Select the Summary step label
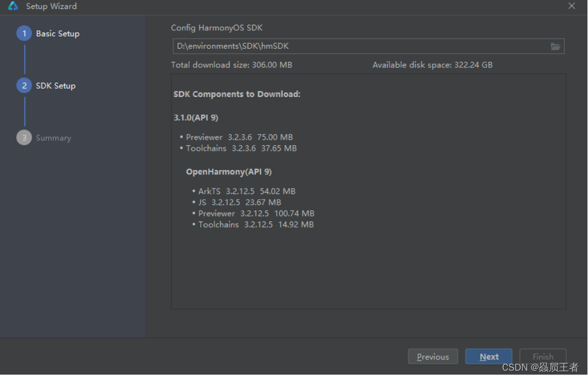 pyautogui.click(x=54, y=138)
